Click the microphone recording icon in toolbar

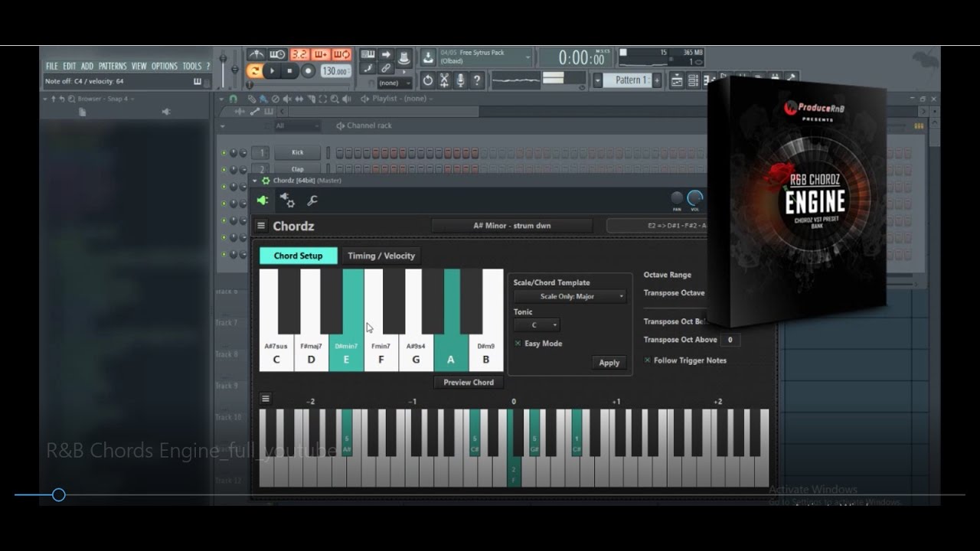click(x=461, y=80)
